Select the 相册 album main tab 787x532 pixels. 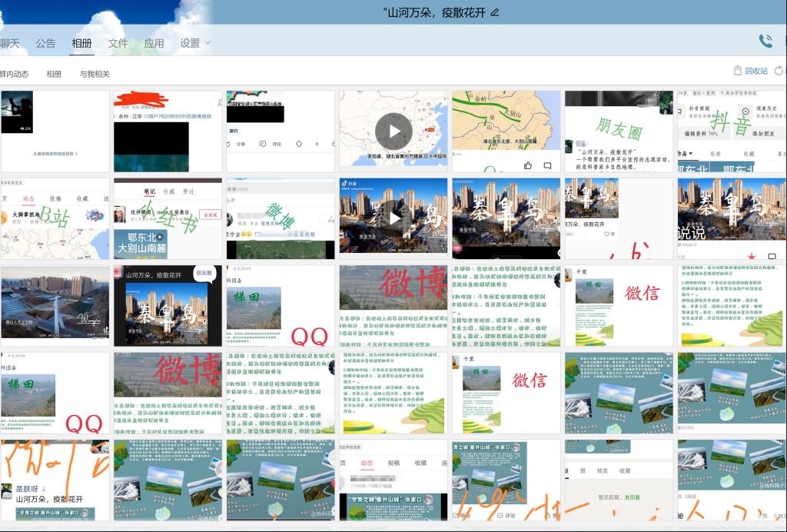point(81,43)
